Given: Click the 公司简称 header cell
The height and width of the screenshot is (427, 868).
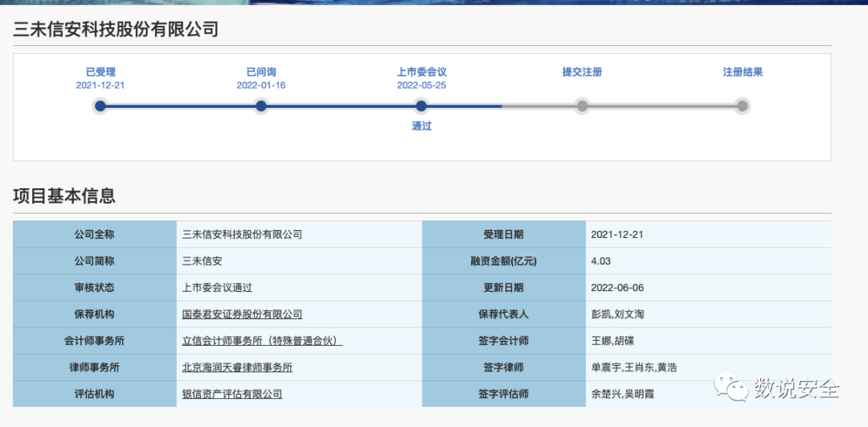Looking at the screenshot, I should [x=95, y=261].
